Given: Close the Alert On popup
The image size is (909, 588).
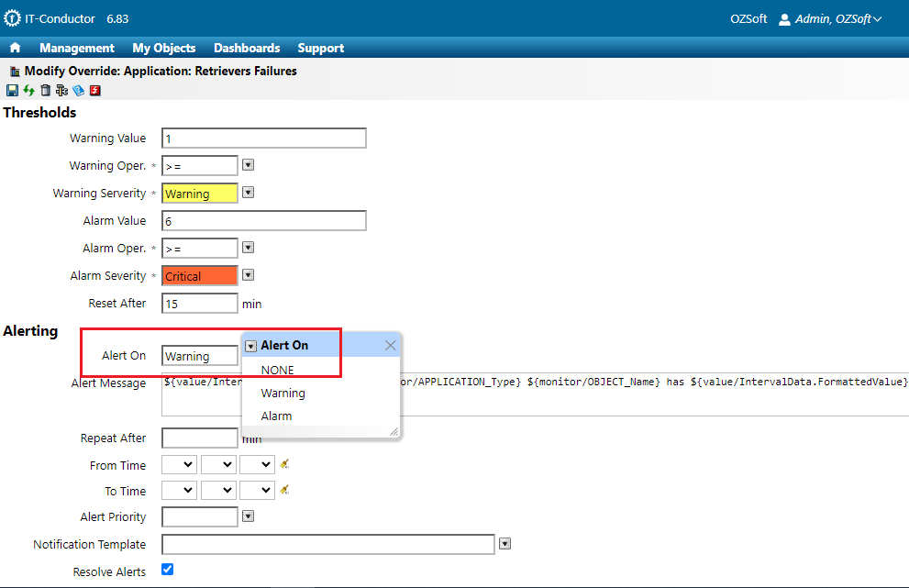Looking at the screenshot, I should [390, 345].
